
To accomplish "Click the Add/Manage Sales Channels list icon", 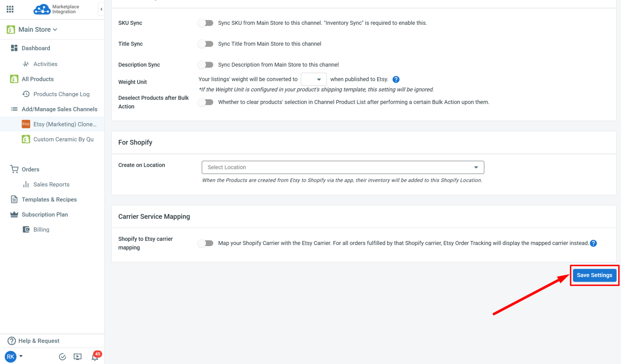I will click(x=14, y=109).
